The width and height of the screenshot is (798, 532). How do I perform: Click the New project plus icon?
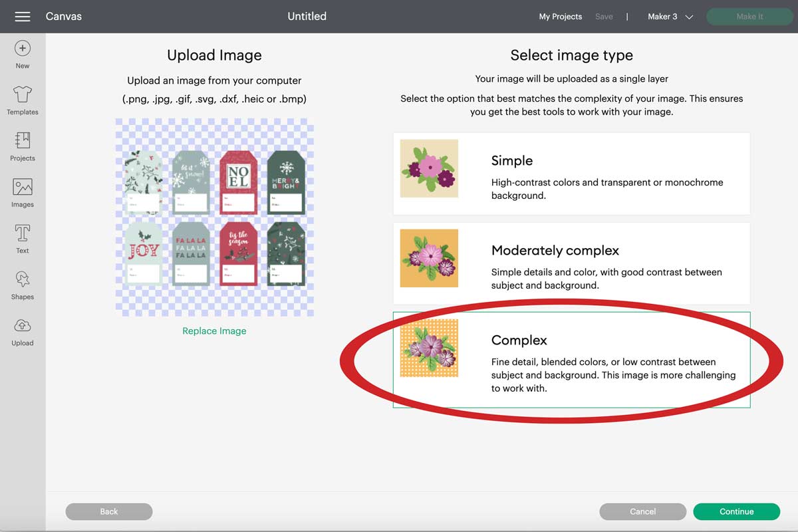click(23, 49)
